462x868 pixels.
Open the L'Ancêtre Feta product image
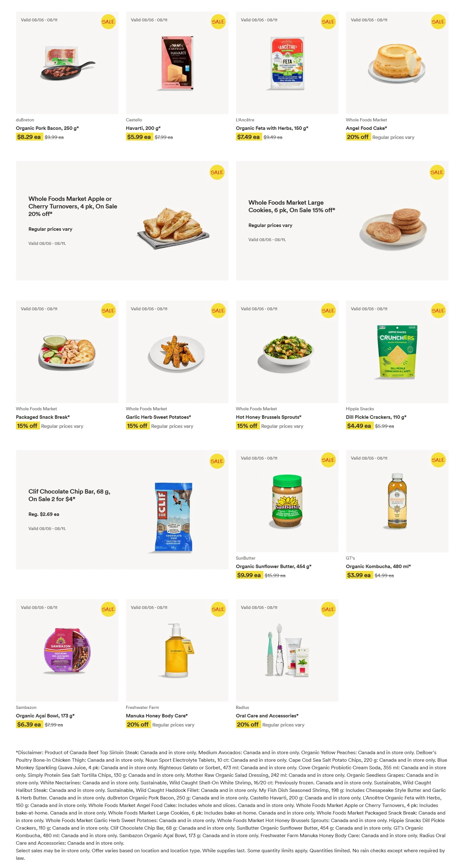287,63
